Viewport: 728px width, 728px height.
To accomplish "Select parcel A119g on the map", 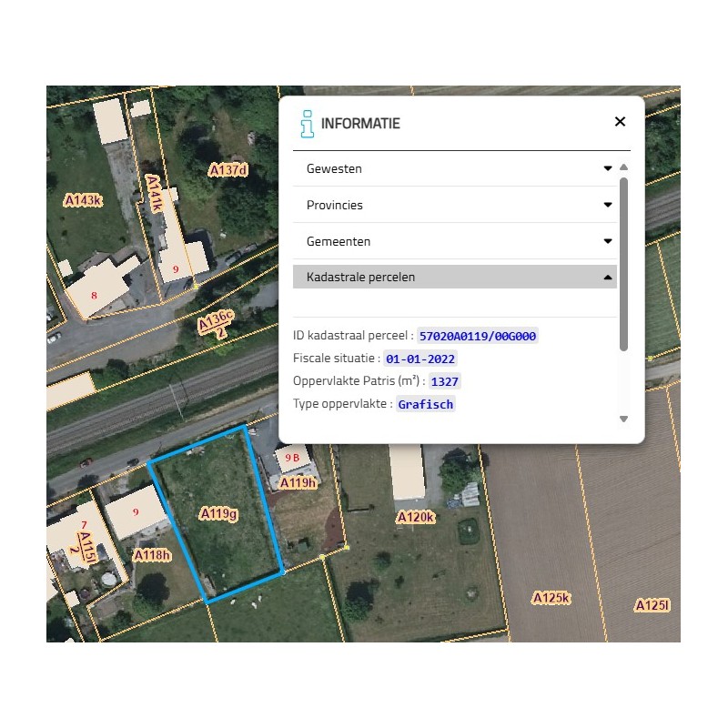I will [x=218, y=513].
